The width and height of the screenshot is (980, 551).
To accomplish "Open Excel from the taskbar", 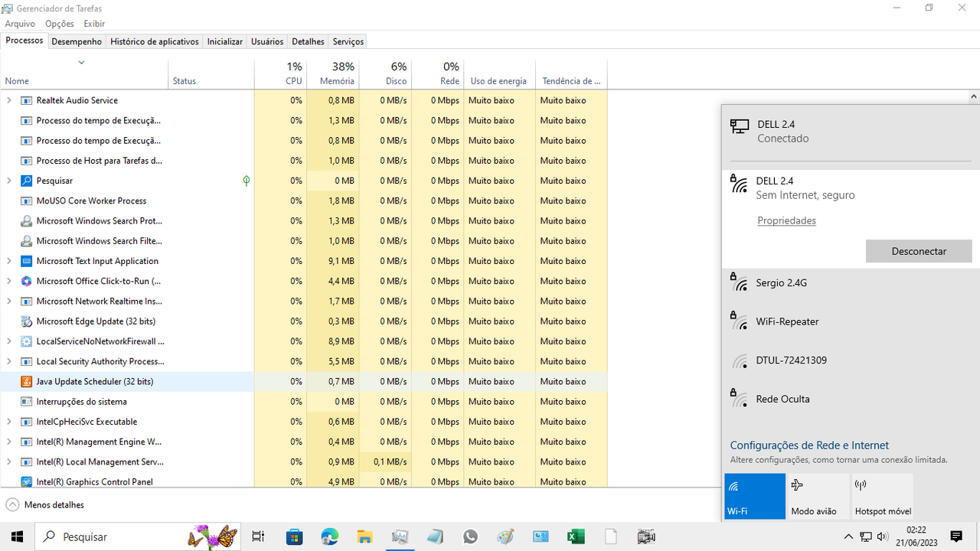I will (576, 536).
